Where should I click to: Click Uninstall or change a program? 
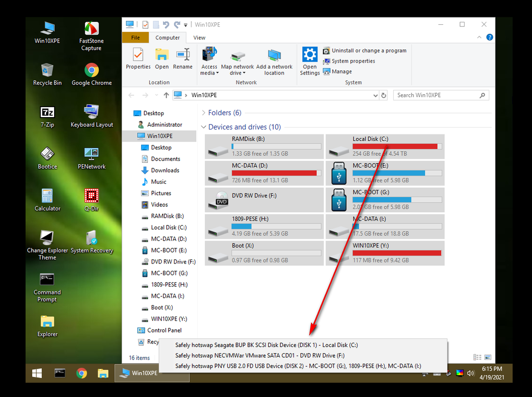point(365,51)
